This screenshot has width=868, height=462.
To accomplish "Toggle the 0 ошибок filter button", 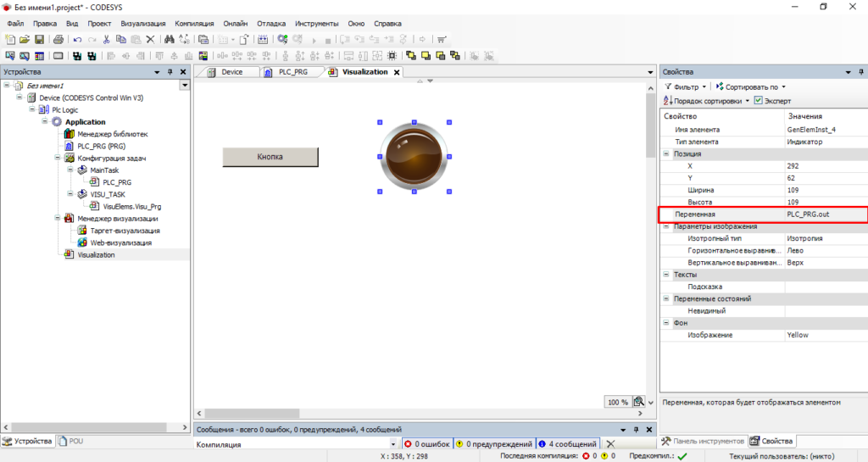I will 428,444.
